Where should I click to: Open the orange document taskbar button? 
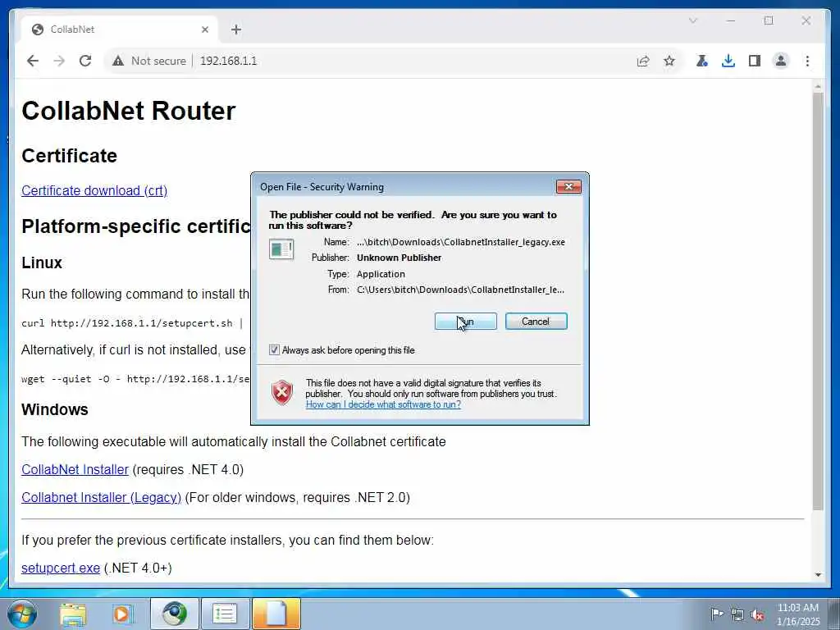tap(276, 614)
